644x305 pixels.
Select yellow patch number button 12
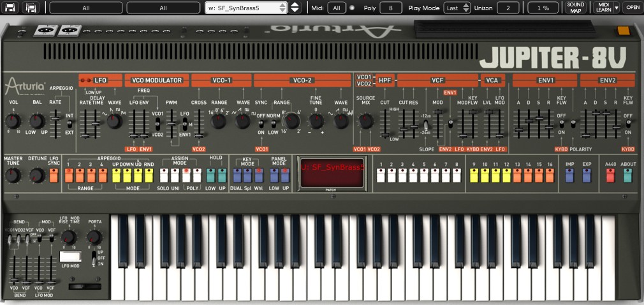(x=506, y=175)
